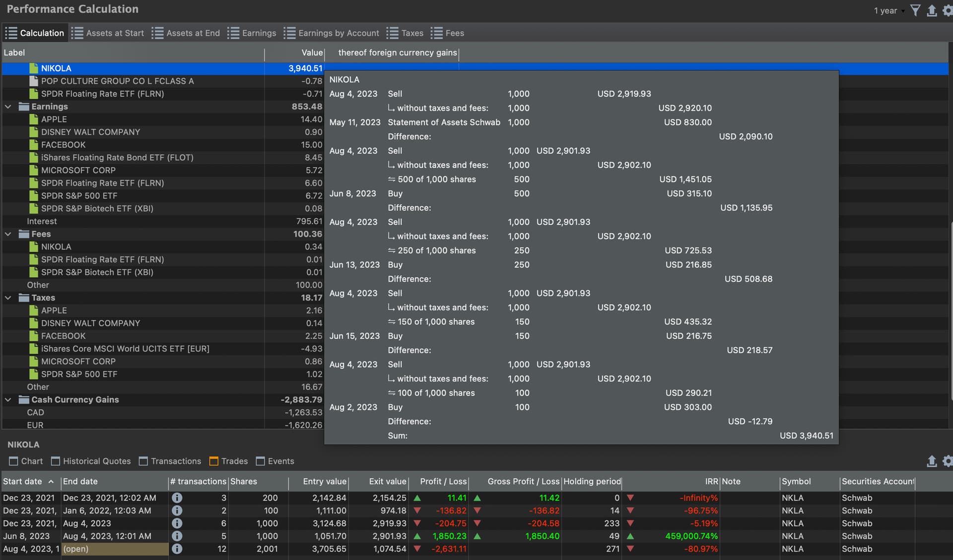This screenshot has width=953, height=560.
Task: Open the settings gear in the top toolbar
Action: 947,10
